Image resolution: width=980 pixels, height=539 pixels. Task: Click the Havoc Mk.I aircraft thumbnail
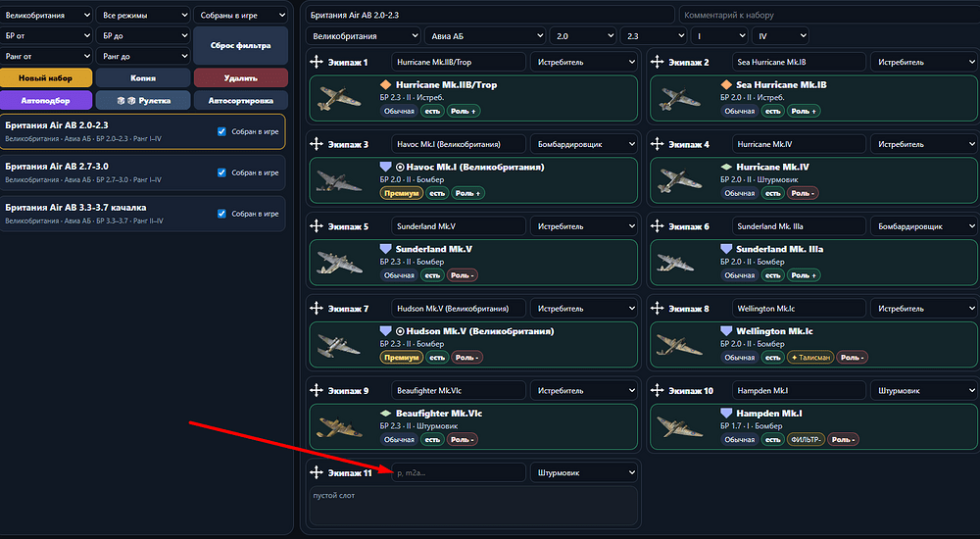(x=340, y=180)
